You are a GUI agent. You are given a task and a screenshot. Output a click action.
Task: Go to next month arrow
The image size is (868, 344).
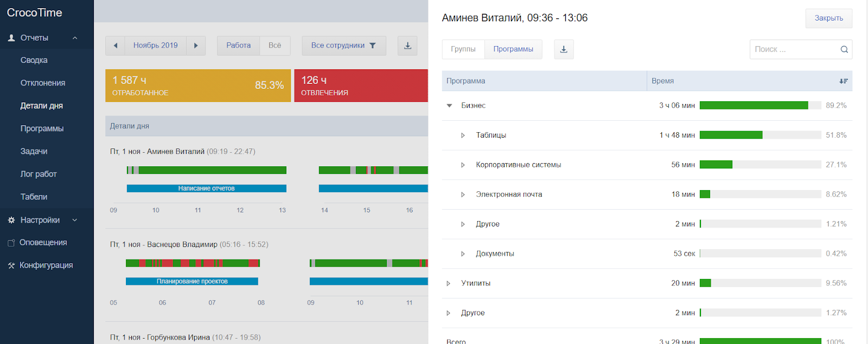[196, 46]
